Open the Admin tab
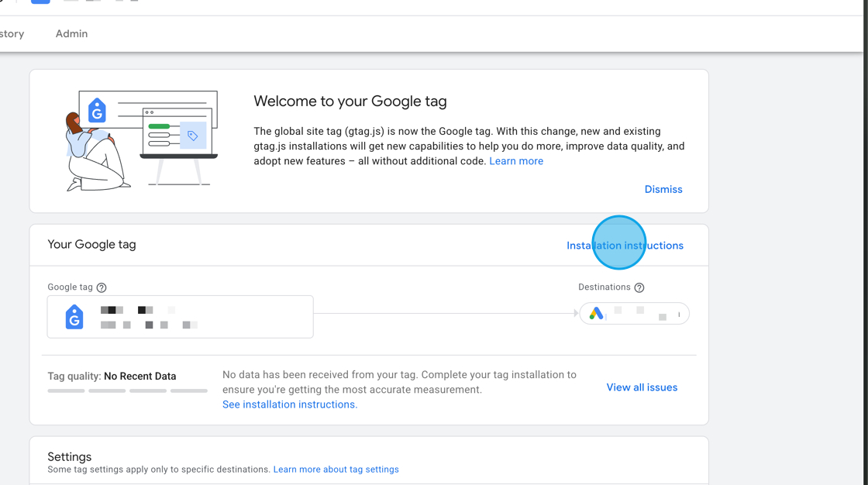The image size is (868, 485). coord(71,34)
